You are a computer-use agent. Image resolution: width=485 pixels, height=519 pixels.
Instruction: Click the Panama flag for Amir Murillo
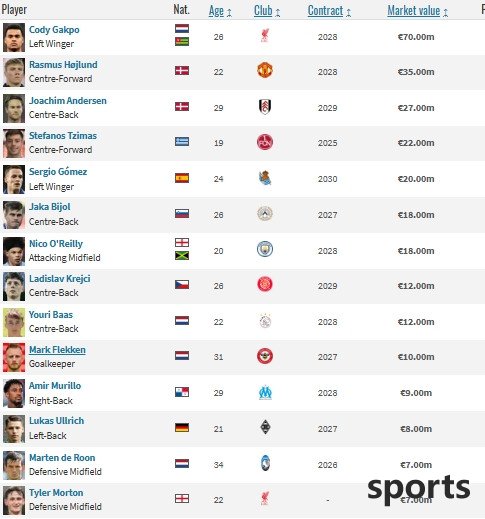182,392
